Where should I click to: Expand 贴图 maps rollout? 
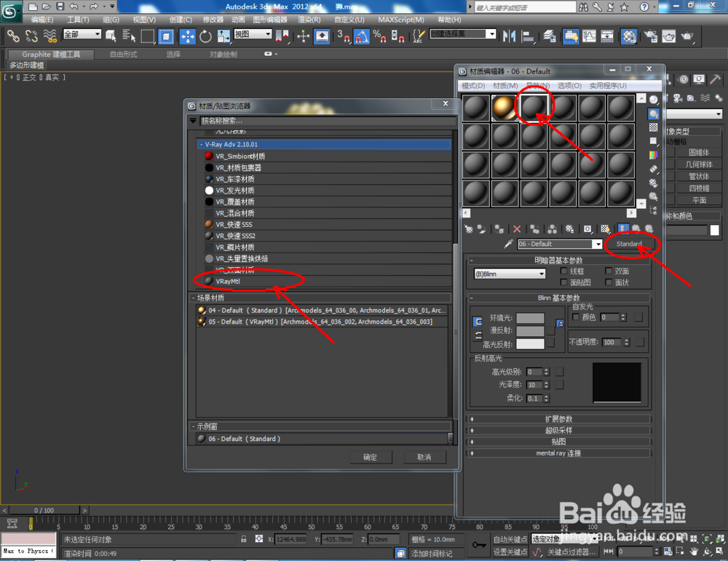click(x=559, y=442)
